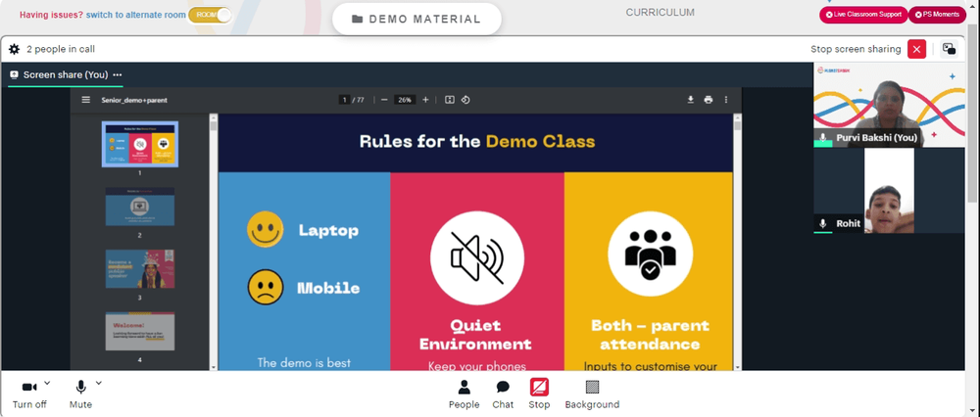This screenshot has width=980, height=417.
Task: Download the Senior_demo+parent PDF
Action: [691, 100]
